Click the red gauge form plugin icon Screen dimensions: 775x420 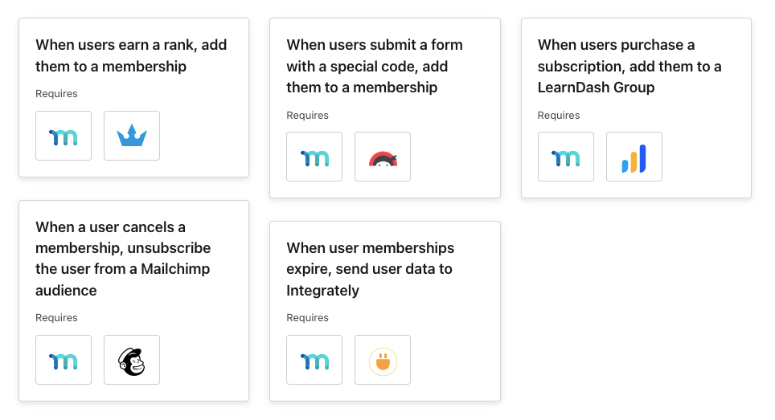383,157
